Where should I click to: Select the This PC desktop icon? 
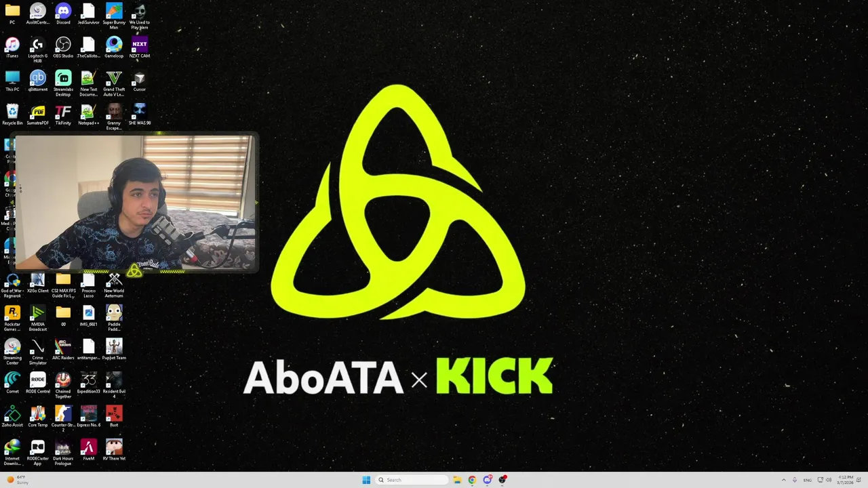coord(12,81)
